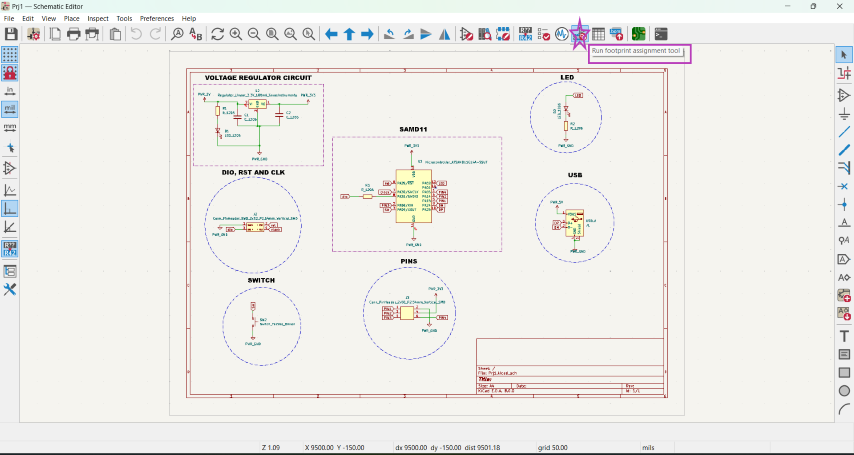
Task: Enable 45-degree line drawing mode
Action: [x=10, y=227]
